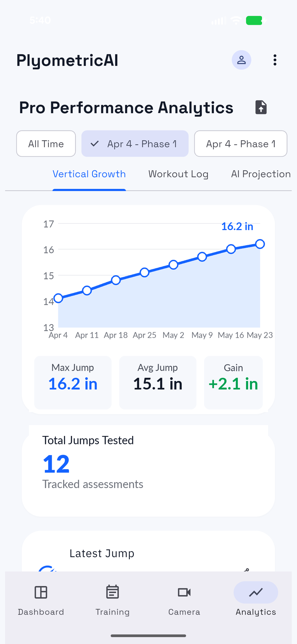Tap the export report file icon

point(261,107)
